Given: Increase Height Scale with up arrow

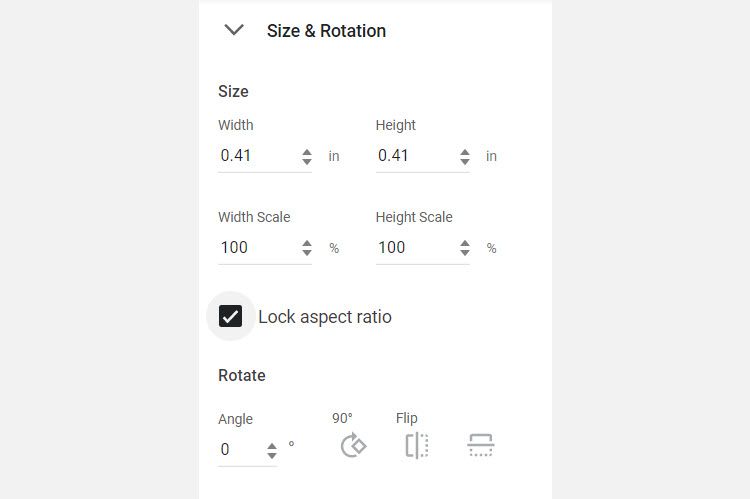Looking at the screenshot, I should point(464,243).
